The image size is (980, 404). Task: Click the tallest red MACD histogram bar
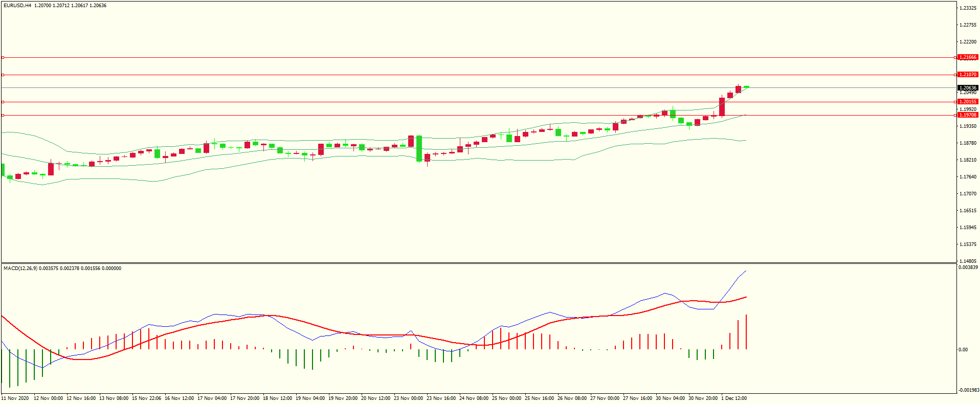(x=746, y=332)
